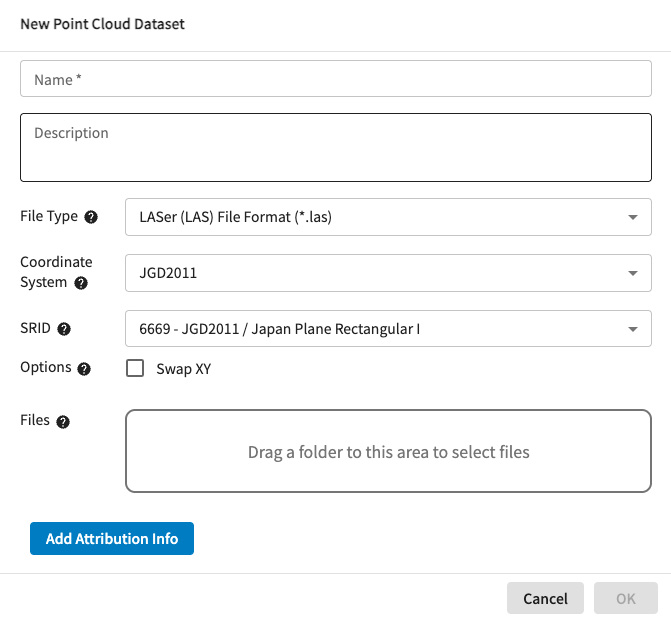The height and width of the screenshot is (622, 671).
Task: Click the file drop area for folders
Action: pyautogui.click(x=388, y=451)
